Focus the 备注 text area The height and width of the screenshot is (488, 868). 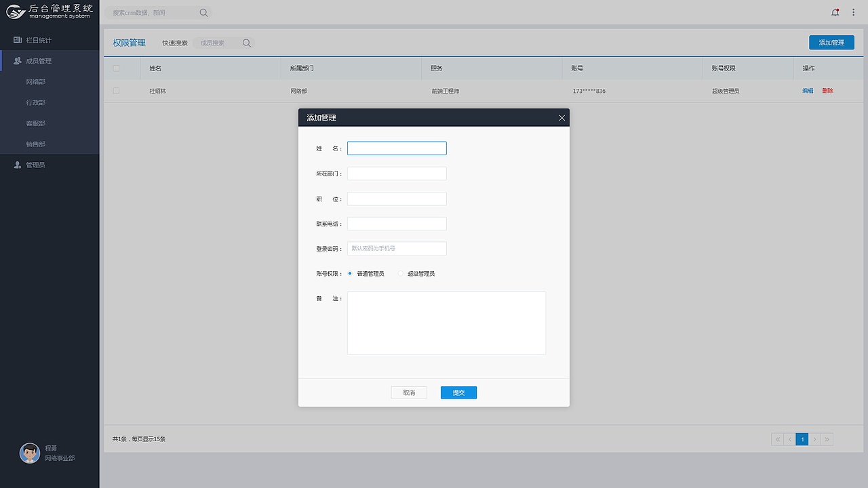[x=446, y=323]
